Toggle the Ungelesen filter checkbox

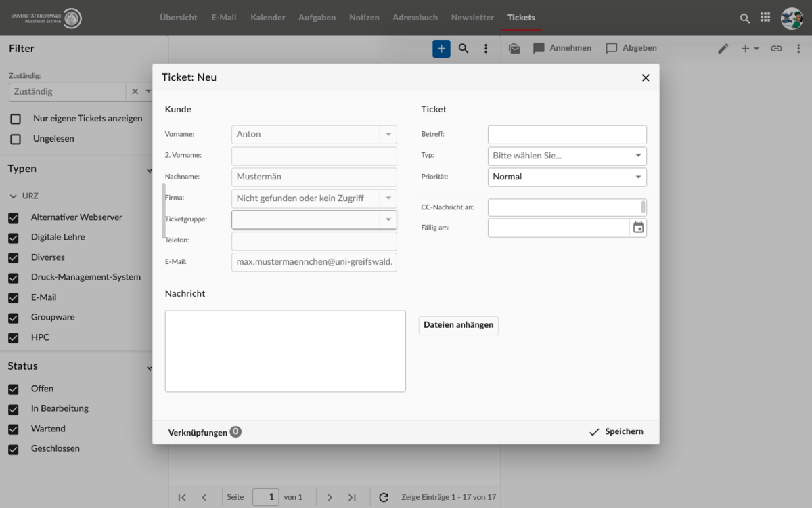click(x=16, y=139)
